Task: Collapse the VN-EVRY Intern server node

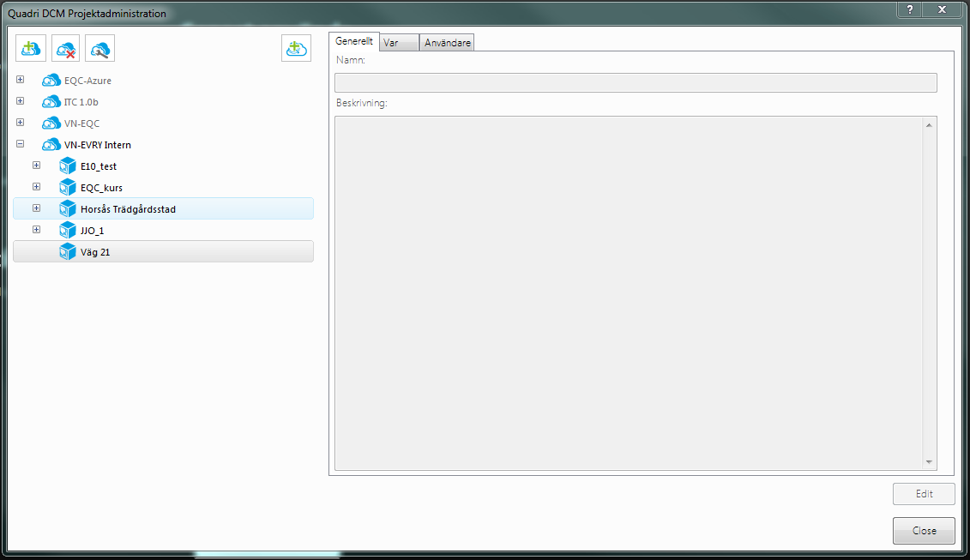Action: (x=21, y=143)
